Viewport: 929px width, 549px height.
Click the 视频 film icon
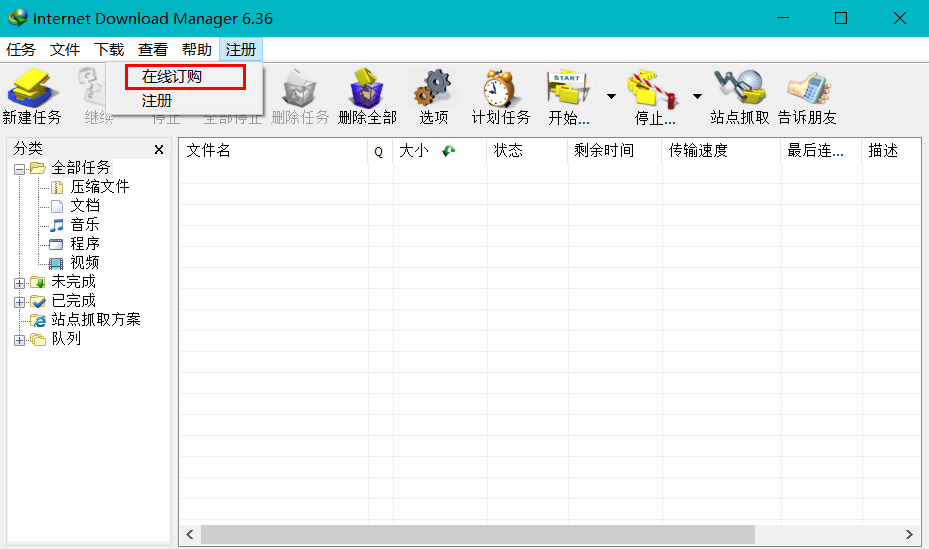(56, 264)
